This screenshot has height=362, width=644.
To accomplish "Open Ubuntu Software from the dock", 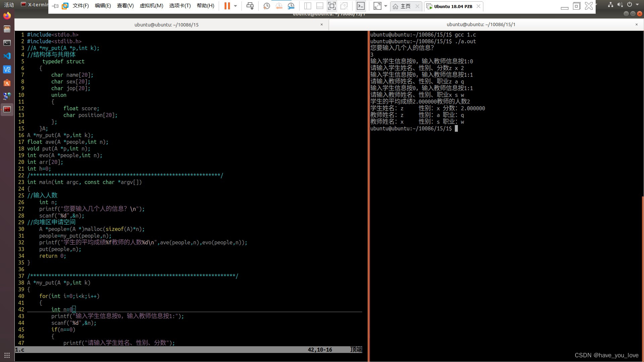I will click(x=7, y=83).
